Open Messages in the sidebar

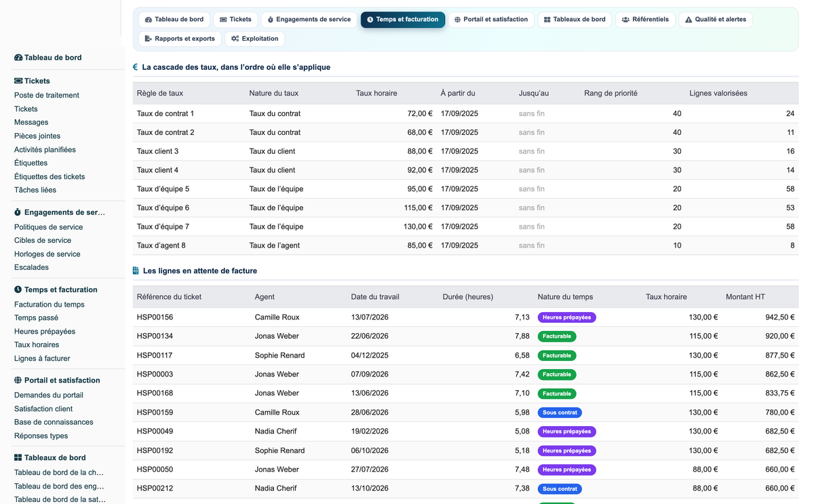click(31, 123)
